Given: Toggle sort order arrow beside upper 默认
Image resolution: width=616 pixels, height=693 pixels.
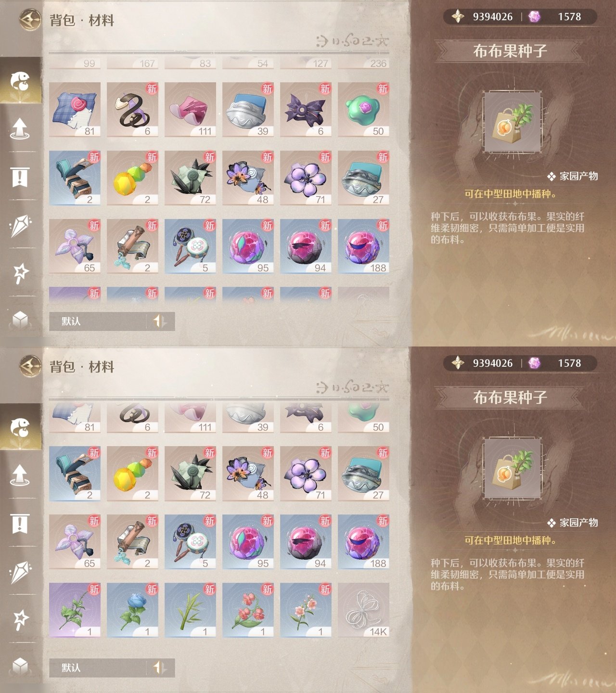Looking at the screenshot, I should click(160, 321).
